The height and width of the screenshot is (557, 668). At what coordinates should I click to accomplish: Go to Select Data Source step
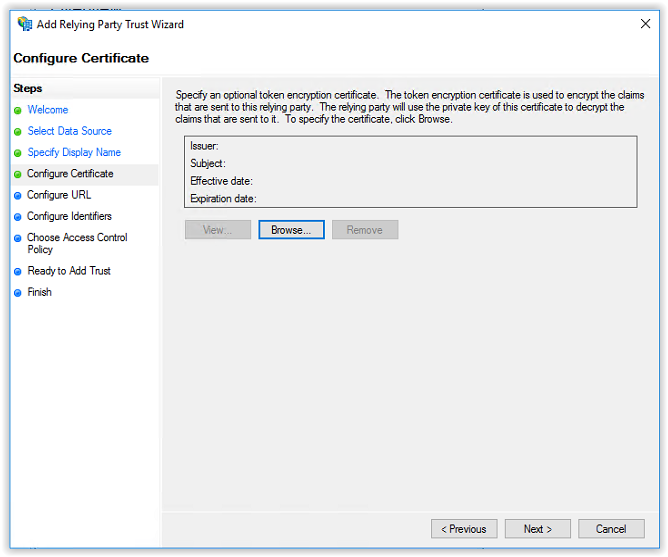coord(69,131)
